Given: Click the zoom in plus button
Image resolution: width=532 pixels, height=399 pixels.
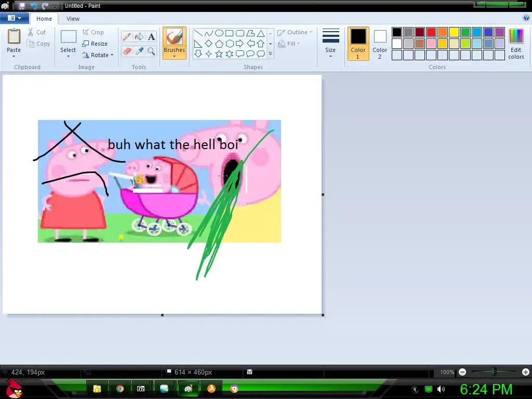Looking at the screenshot, I should coord(526,372).
